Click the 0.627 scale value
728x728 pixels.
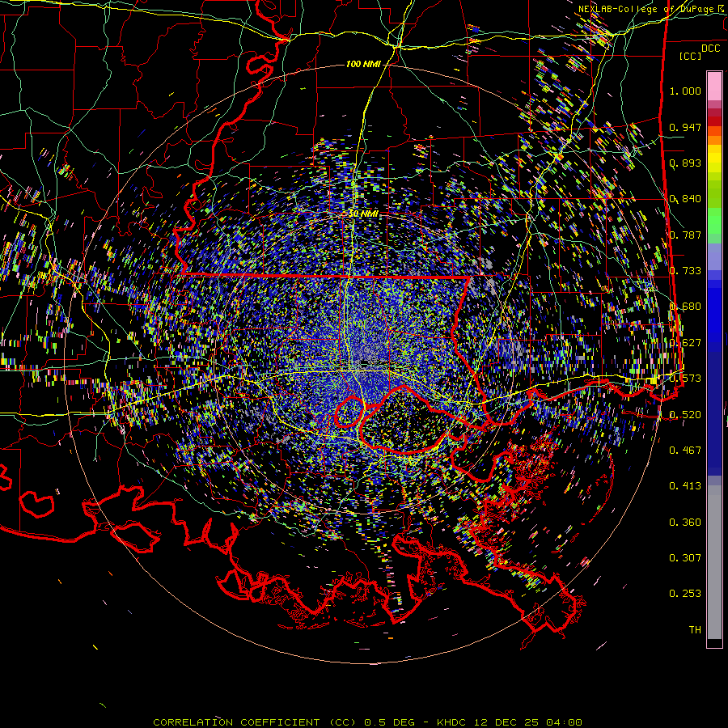pos(685,343)
